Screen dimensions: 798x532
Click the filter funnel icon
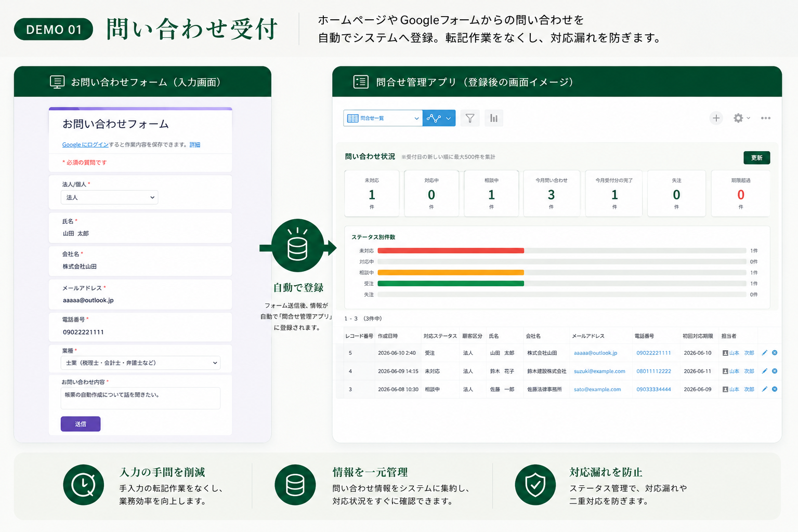(470, 118)
